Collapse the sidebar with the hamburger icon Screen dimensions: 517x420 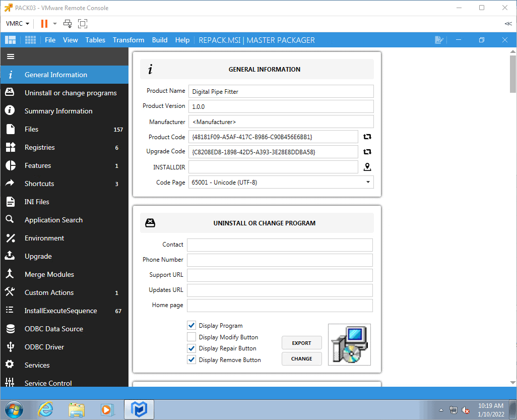click(x=11, y=56)
